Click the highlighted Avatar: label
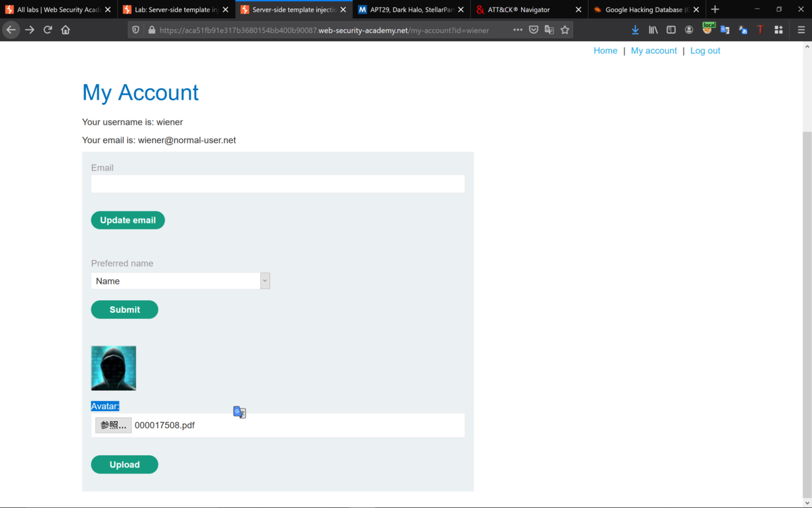 tap(105, 406)
